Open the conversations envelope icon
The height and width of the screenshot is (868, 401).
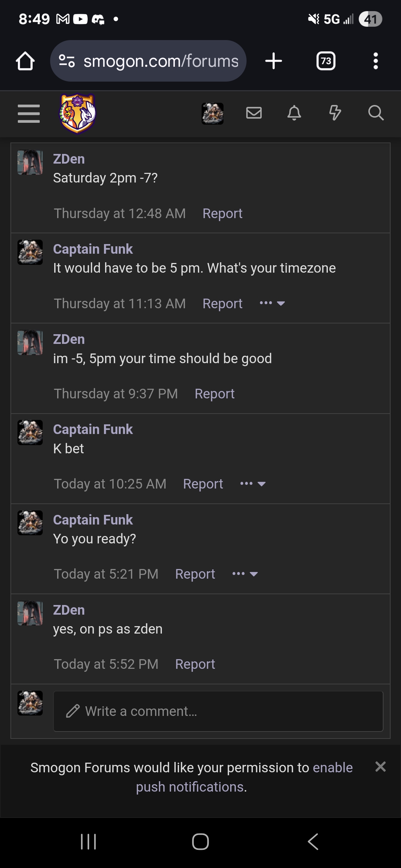click(x=254, y=113)
